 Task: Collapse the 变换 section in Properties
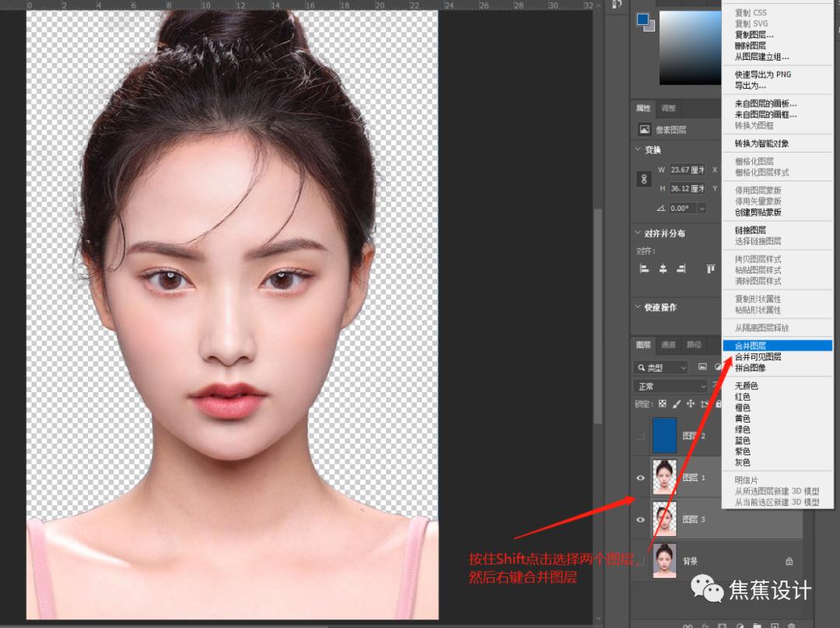(637, 149)
